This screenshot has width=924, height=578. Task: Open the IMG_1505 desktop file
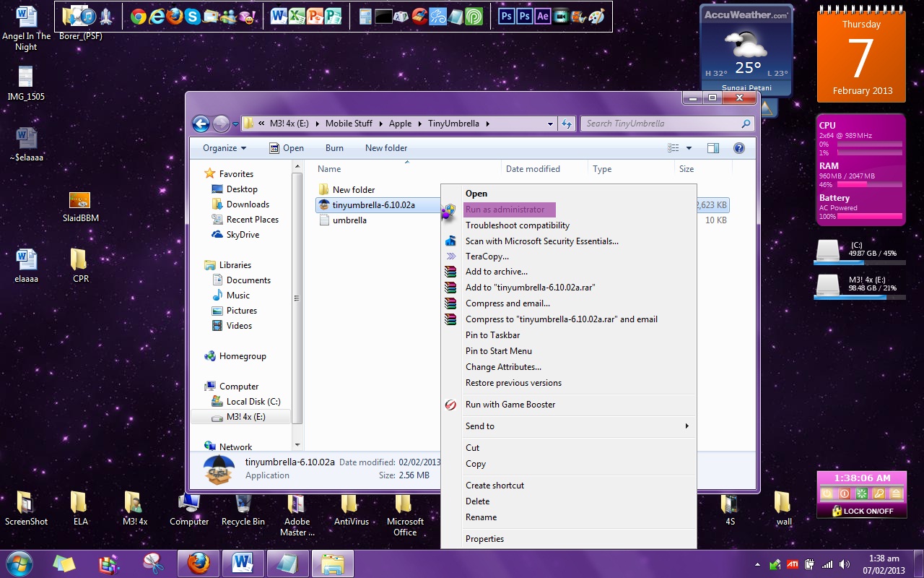coord(26,83)
